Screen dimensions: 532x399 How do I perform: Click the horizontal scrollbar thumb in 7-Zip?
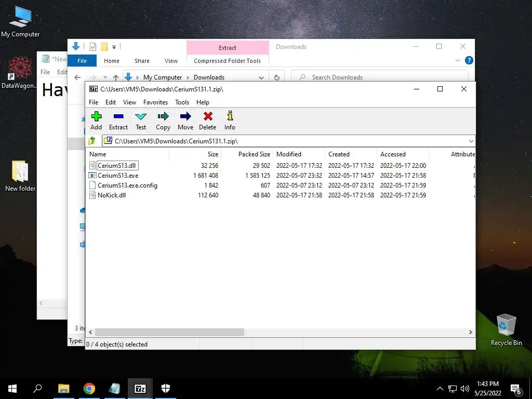[x=169, y=332]
